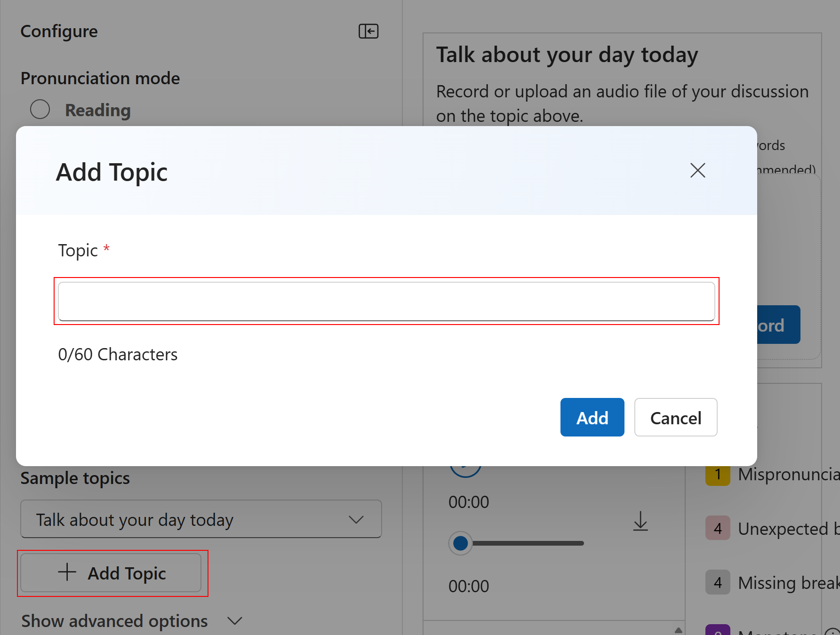Screen dimensions: 840x635
Task: Collapse the Configure side panel
Action: tap(368, 31)
